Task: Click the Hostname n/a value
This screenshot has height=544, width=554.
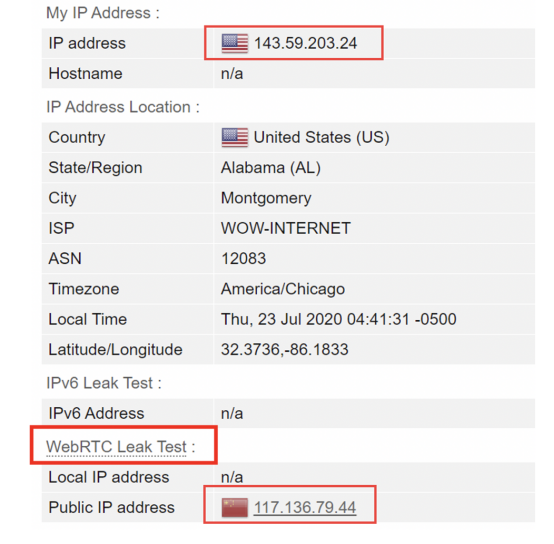Action: [x=232, y=74]
